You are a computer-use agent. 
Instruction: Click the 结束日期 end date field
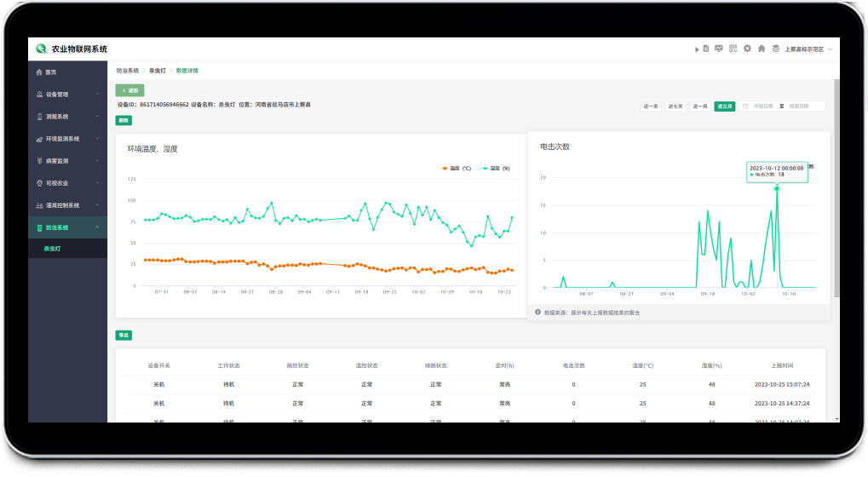(799, 106)
